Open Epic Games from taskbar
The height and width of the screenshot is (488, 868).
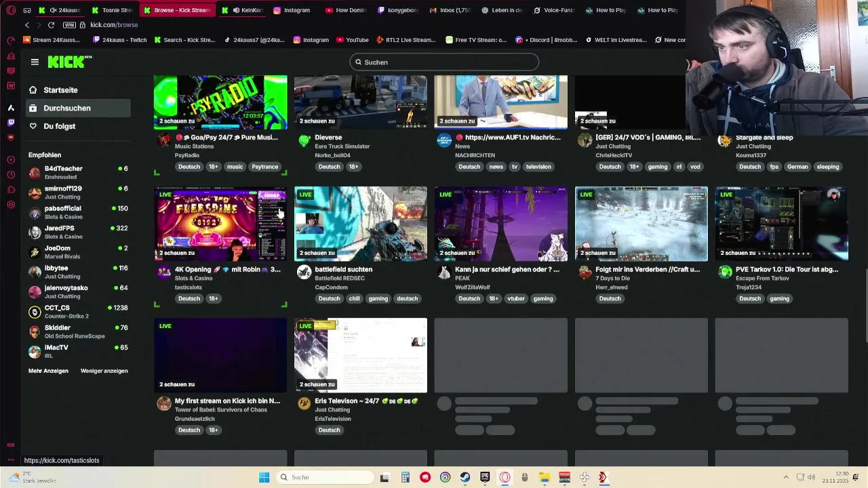(x=485, y=477)
